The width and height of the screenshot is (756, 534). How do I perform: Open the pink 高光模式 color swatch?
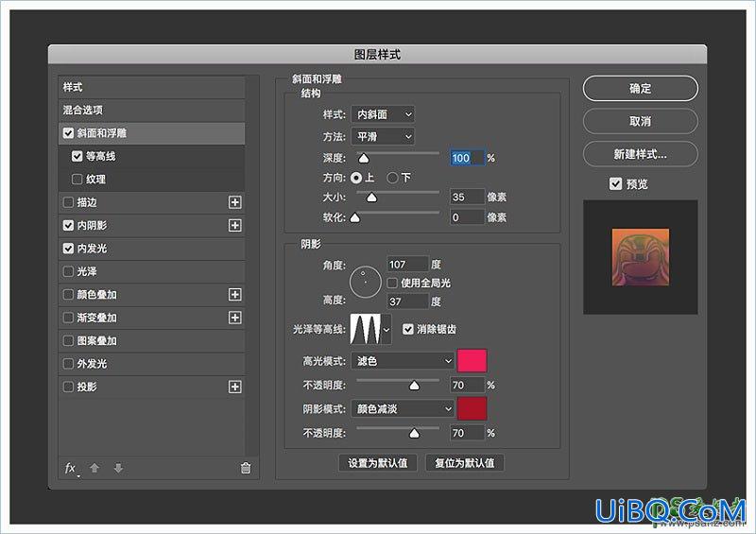click(472, 361)
